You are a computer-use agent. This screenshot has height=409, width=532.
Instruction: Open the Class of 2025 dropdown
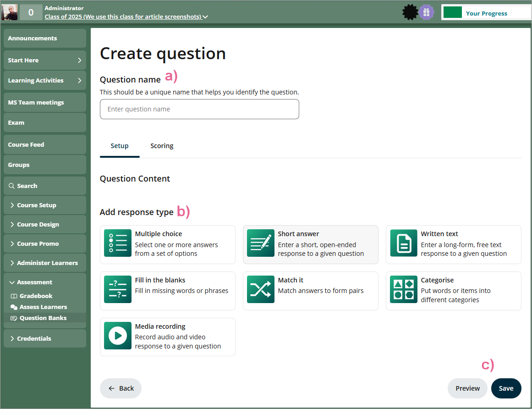tap(126, 17)
